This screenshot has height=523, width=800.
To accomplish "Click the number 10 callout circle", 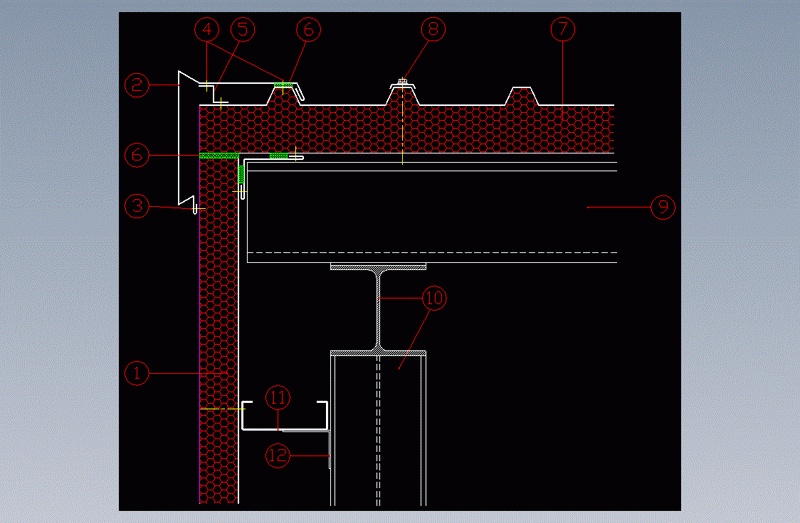I will tap(434, 297).
